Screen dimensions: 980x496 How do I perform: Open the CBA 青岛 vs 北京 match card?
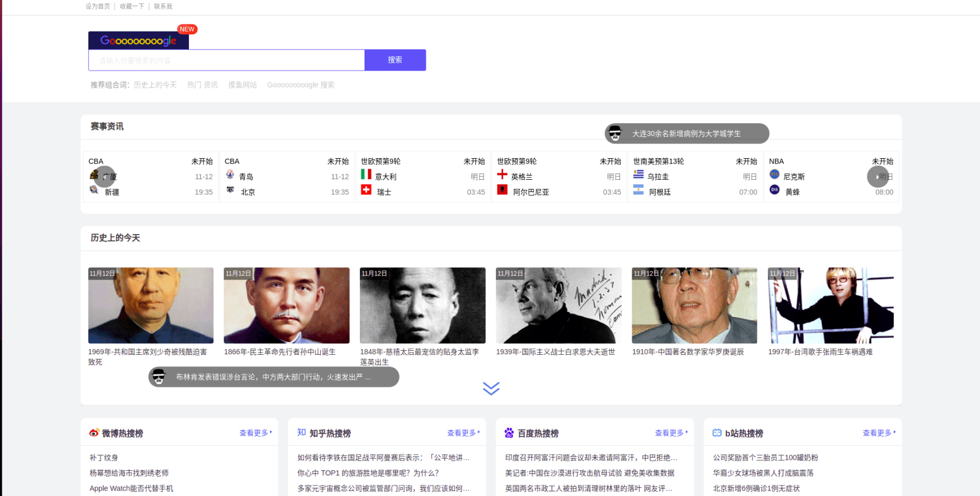[286, 176]
